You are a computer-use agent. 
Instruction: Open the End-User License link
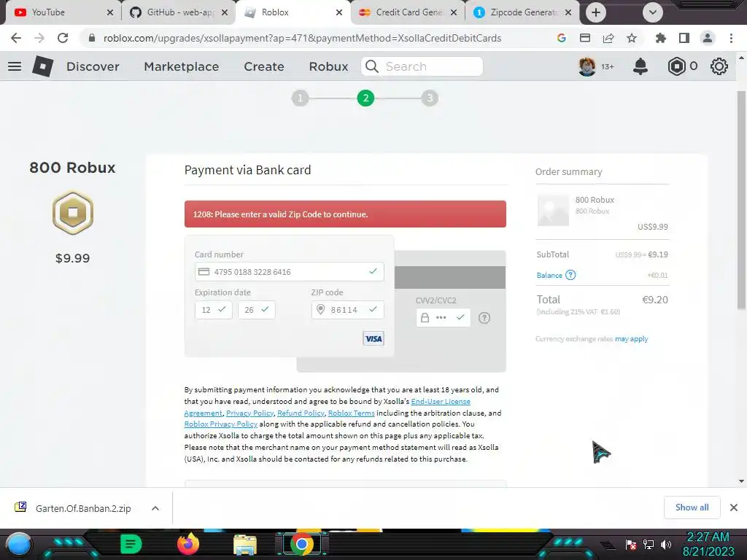point(441,402)
